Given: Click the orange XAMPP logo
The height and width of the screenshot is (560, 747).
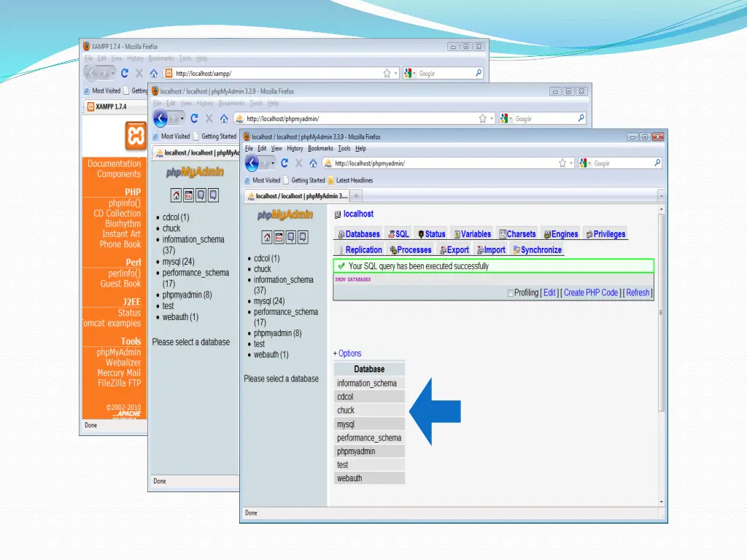Looking at the screenshot, I should (x=136, y=136).
